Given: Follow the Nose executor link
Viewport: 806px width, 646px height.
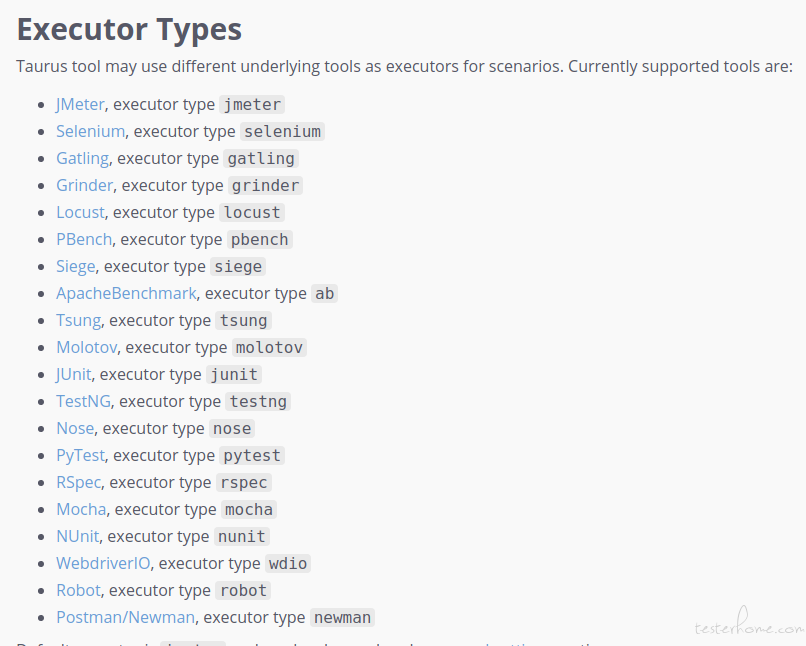Looking at the screenshot, I should point(75,428).
